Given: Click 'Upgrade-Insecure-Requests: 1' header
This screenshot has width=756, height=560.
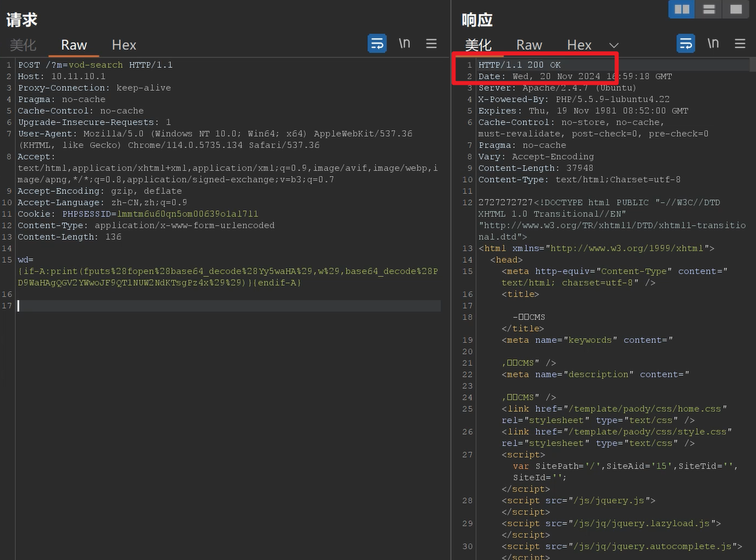Looking at the screenshot, I should [94, 122].
